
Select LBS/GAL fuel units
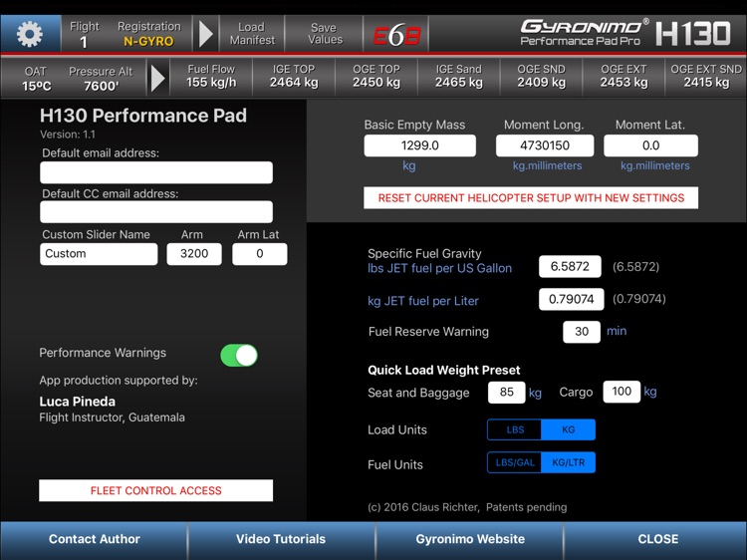515,462
